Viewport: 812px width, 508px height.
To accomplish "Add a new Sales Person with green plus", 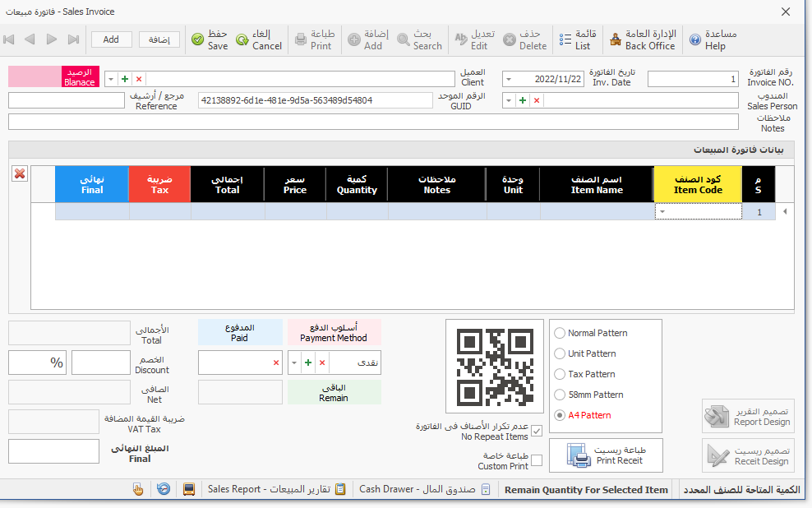I will [x=523, y=100].
